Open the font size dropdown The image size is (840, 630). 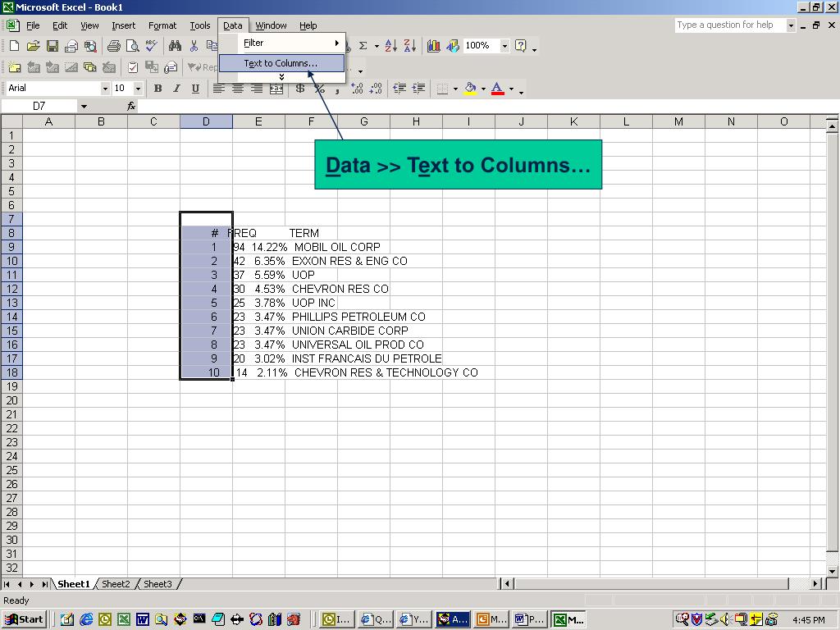[x=138, y=89]
